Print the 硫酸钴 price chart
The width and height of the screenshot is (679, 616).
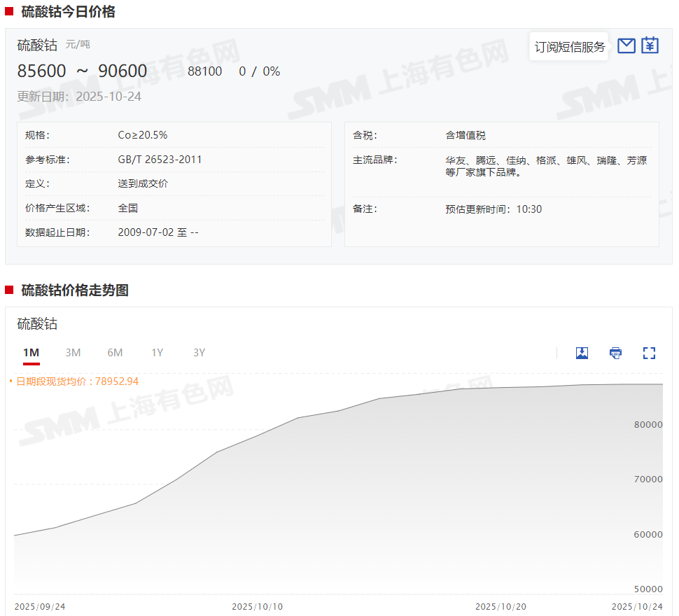pyautogui.click(x=615, y=353)
